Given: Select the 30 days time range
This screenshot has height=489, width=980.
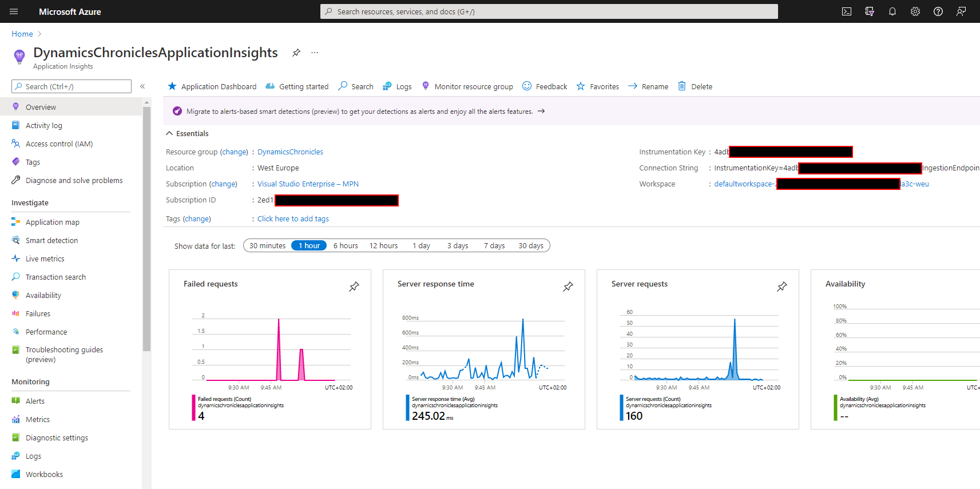Looking at the screenshot, I should point(531,245).
